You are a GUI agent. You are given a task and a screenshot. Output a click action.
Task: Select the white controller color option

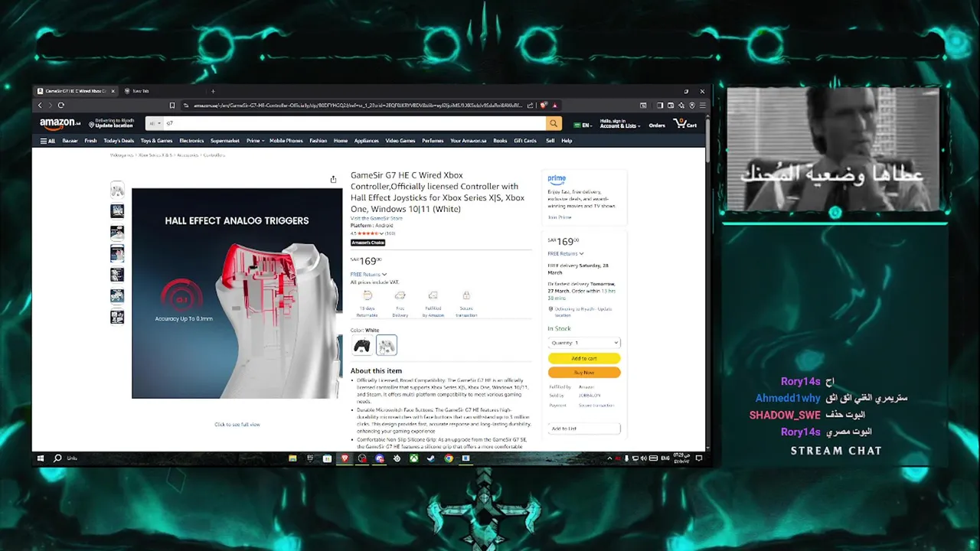(x=387, y=346)
